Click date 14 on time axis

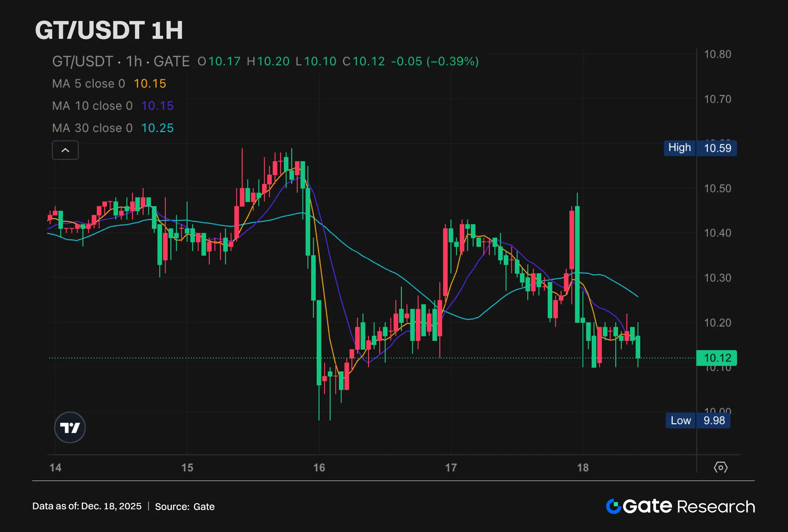click(x=55, y=468)
